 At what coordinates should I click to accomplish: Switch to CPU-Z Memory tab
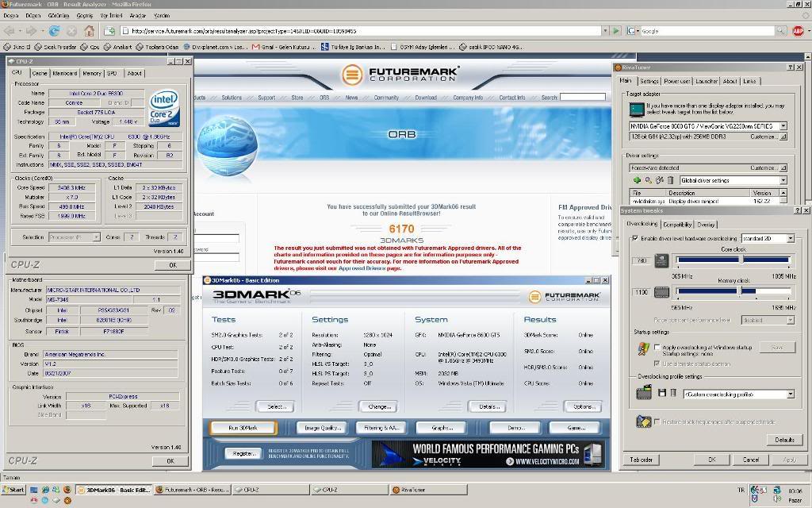[x=92, y=74]
